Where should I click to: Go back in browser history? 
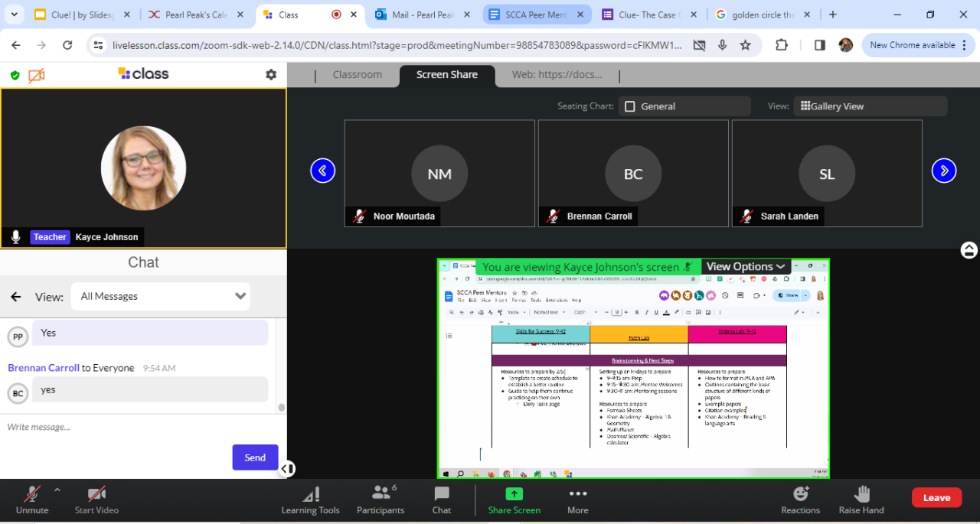coord(17,45)
